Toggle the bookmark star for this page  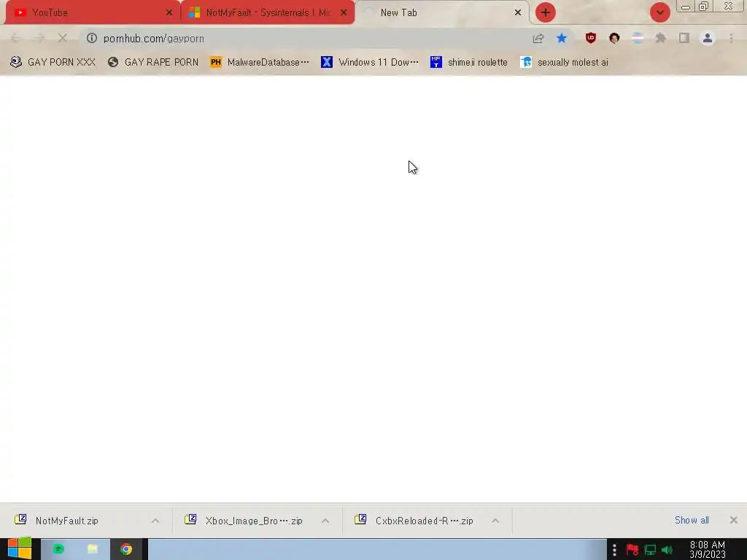pyautogui.click(x=562, y=38)
